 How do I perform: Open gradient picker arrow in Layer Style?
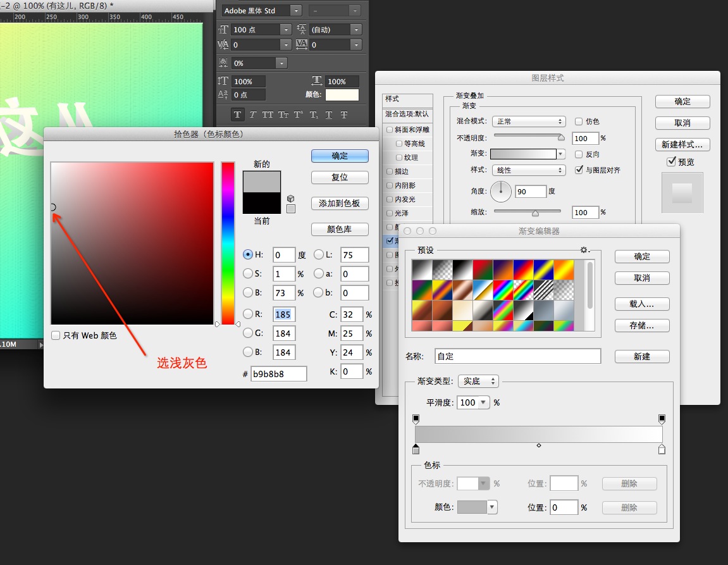coord(561,154)
